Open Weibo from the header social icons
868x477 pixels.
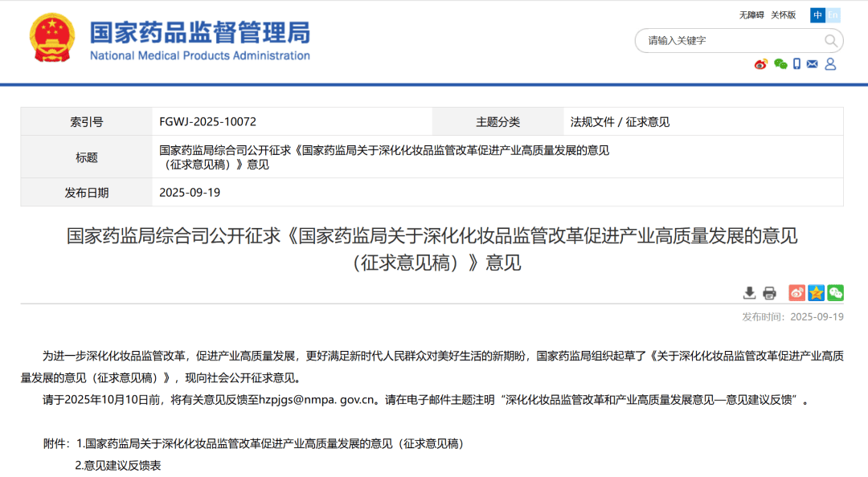pyautogui.click(x=761, y=63)
